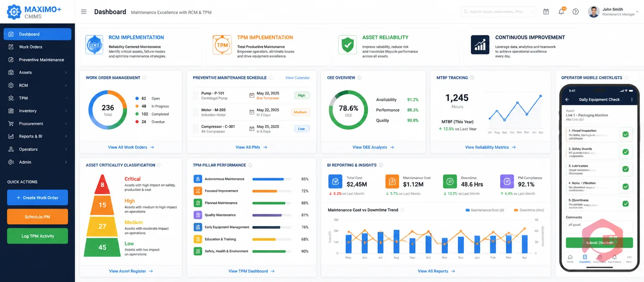The image size is (644, 282).
Task: Toggle the Visual Inspection checkbox
Action: [626, 134]
